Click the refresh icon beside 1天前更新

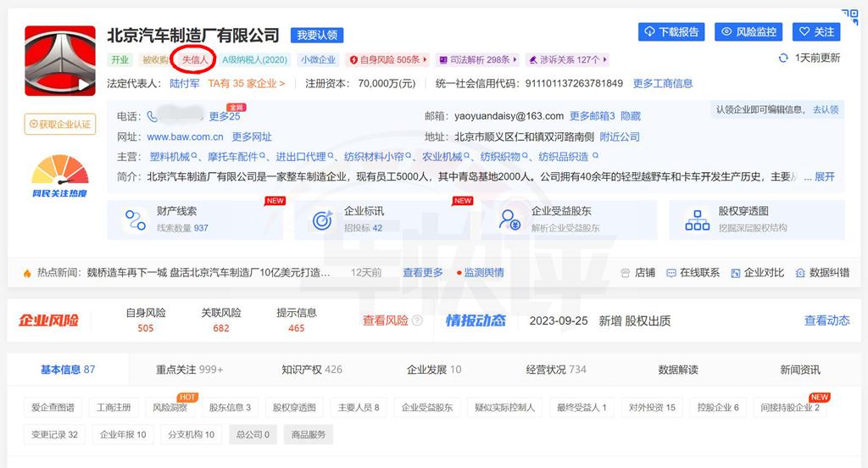click(x=783, y=58)
